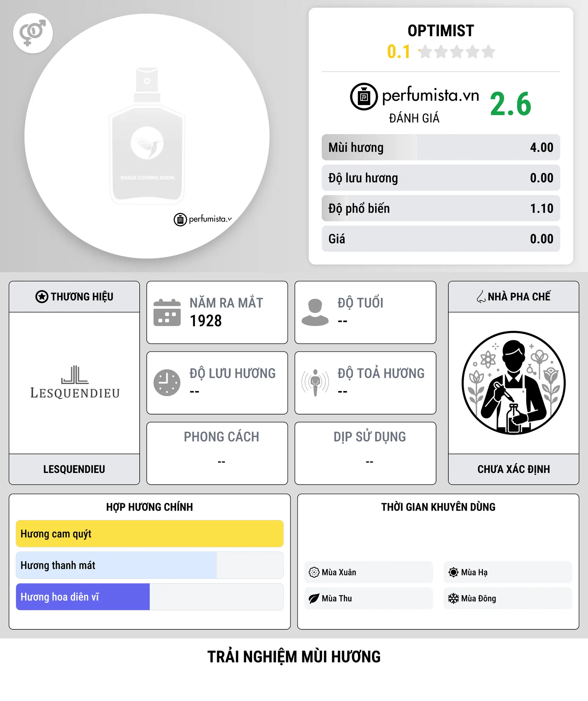
Task: Click the Giá score row
Action: (441, 238)
